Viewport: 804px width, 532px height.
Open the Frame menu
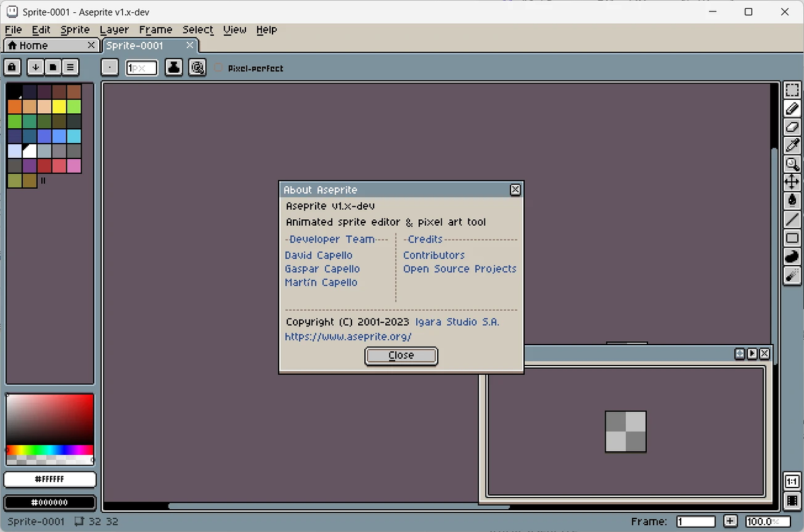(x=156, y=30)
